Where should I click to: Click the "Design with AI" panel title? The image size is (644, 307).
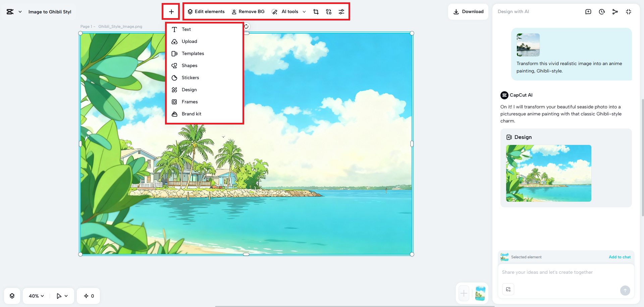tap(513, 12)
